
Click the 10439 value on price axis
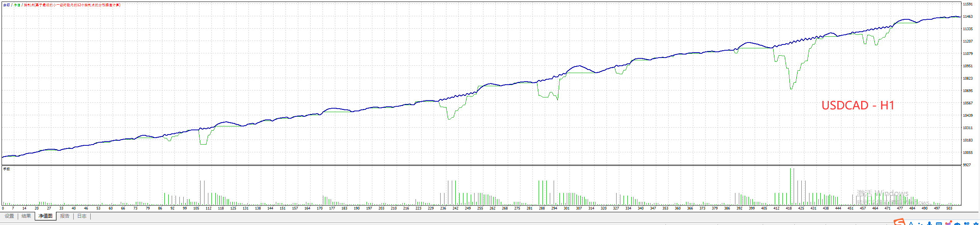(968, 116)
